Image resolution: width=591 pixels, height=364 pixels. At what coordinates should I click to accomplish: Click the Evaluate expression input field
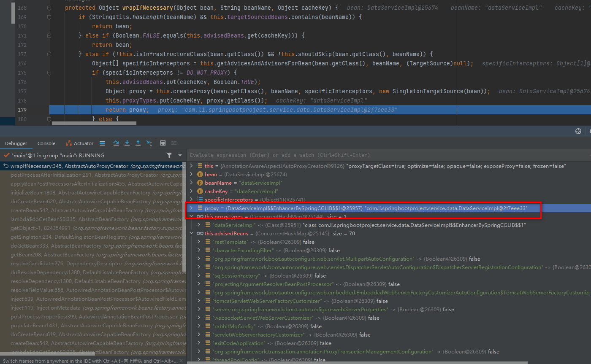point(388,155)
